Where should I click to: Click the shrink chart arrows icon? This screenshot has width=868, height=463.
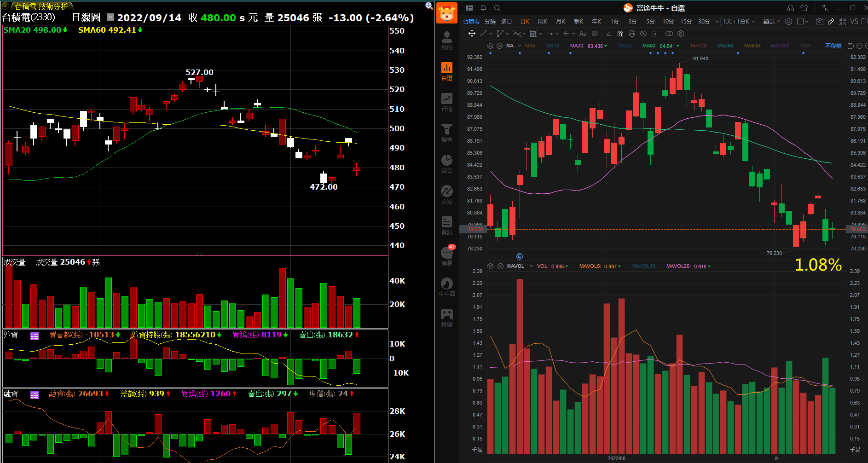[843, 22]
